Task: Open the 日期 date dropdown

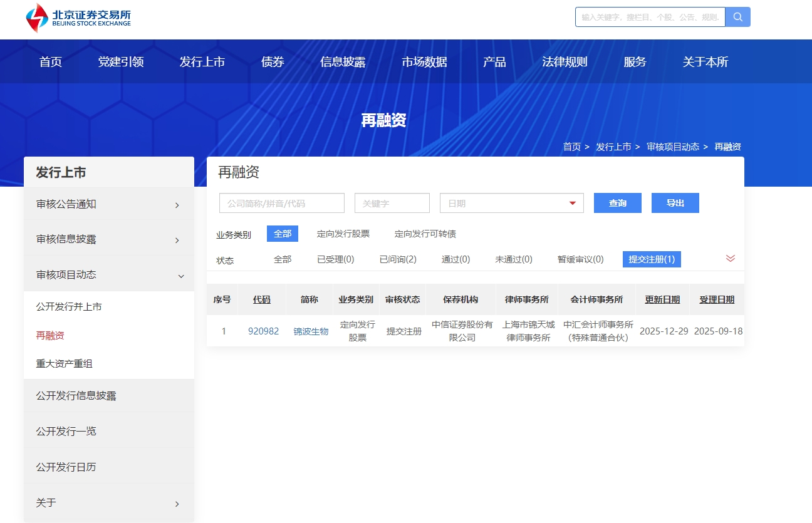Action: pos(511,203)
